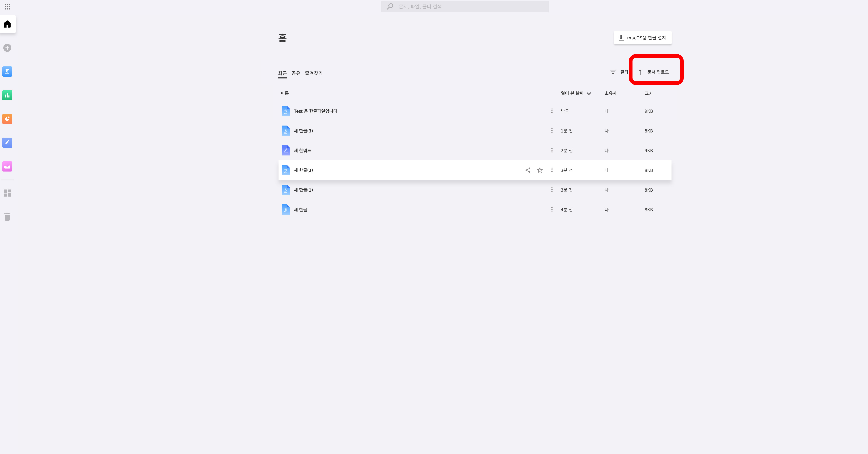868x454 pixels.
Task: Click the document icon of 새 한워드
Action: point(286,150)
